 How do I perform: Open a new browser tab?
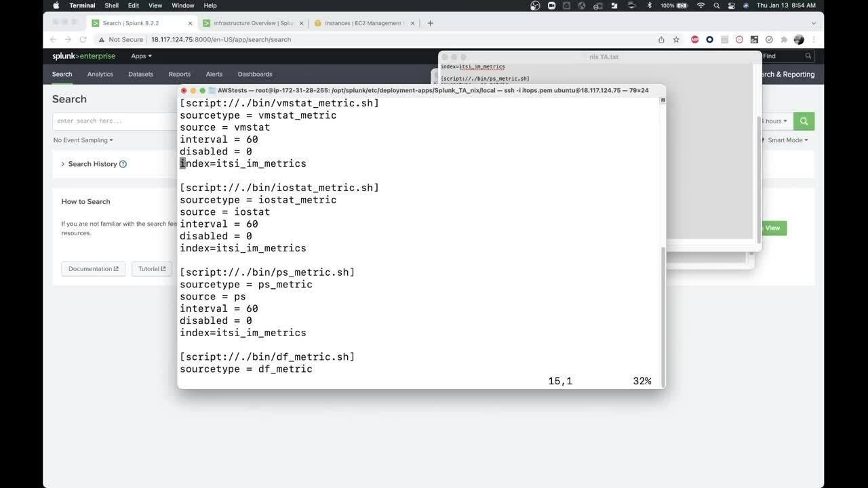pyautogui.click(x=430, y=23)
